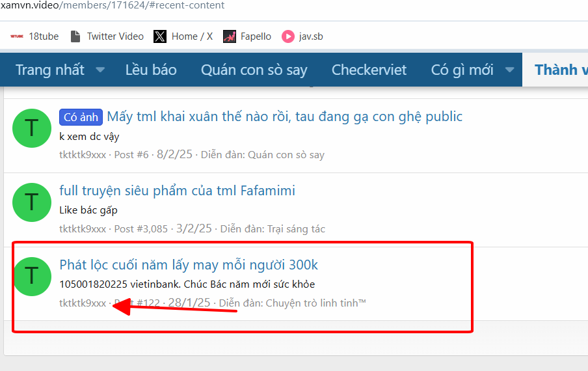Viewport: 588px width, 371px height.
Task: Open thread 'full truyện siêu phẩm của tml Fafamimi'
Action: coord(177,191)
